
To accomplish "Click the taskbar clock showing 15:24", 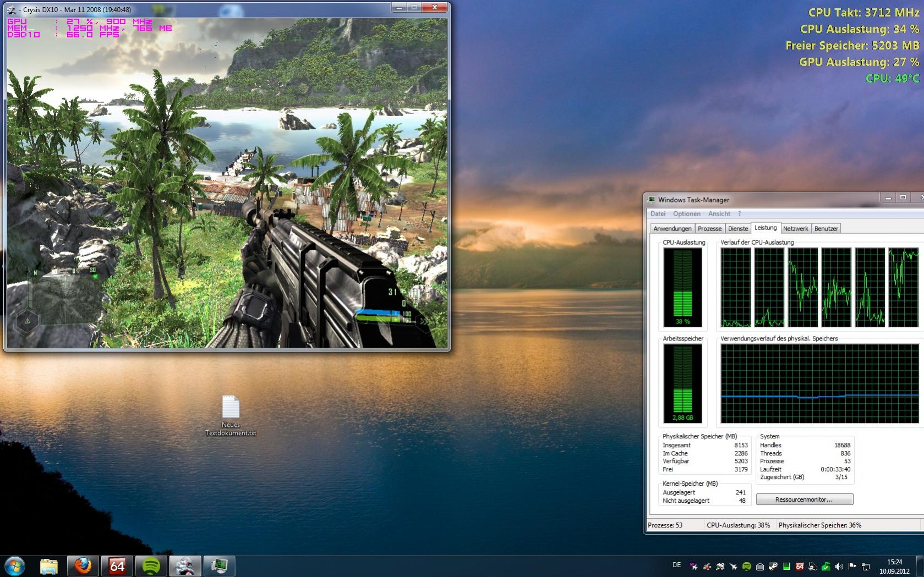I will (x=894, y=566).
